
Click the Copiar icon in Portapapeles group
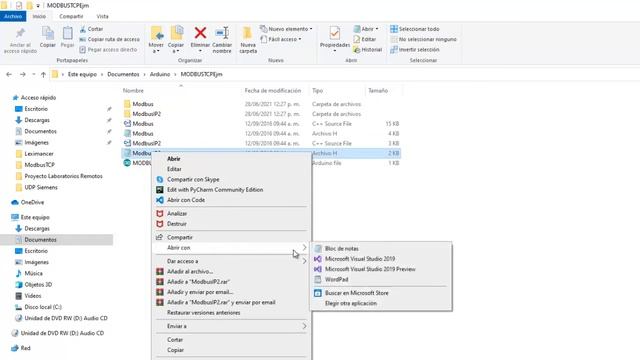click(x=48, y=33)
